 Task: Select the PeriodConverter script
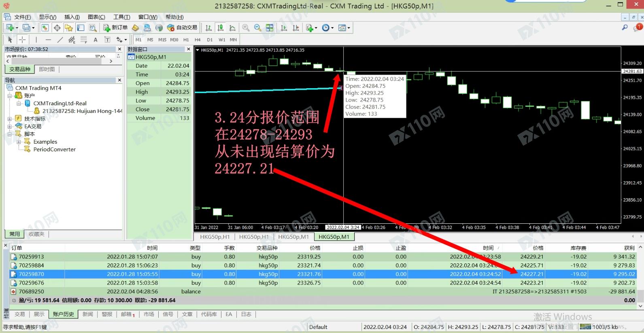54,149
